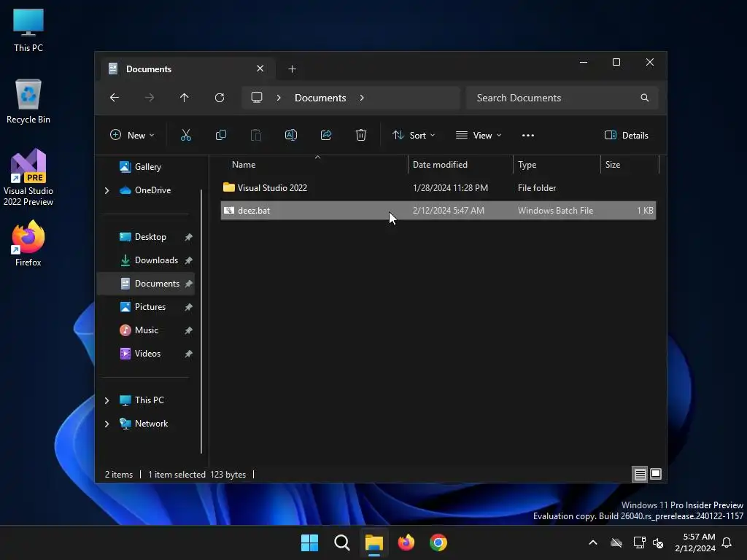Sort by the Size column header
The height and width of the screenshot is (560, 747).
point(630,165)
